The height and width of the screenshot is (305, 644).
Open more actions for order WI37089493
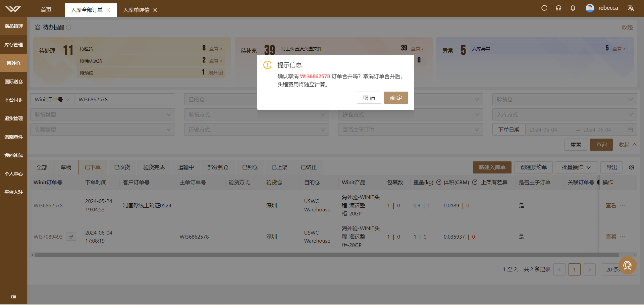tap(623, 237)
